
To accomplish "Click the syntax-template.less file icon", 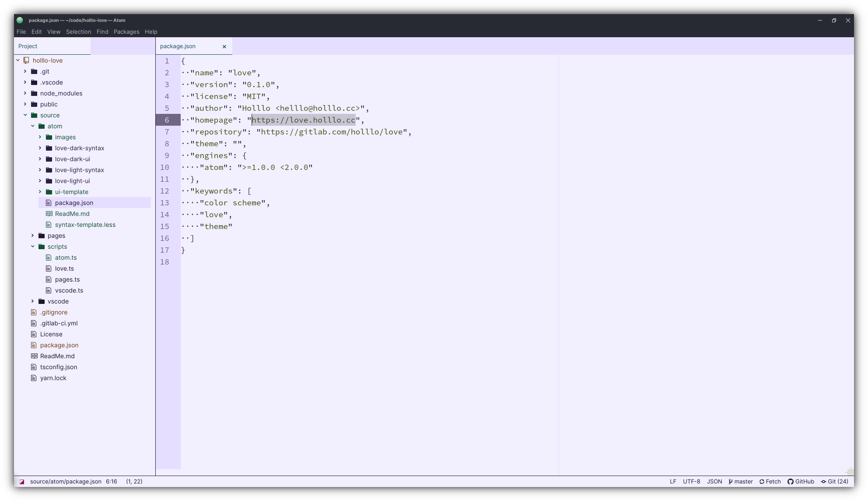I will pyautogui.click(x=49, y=225).
